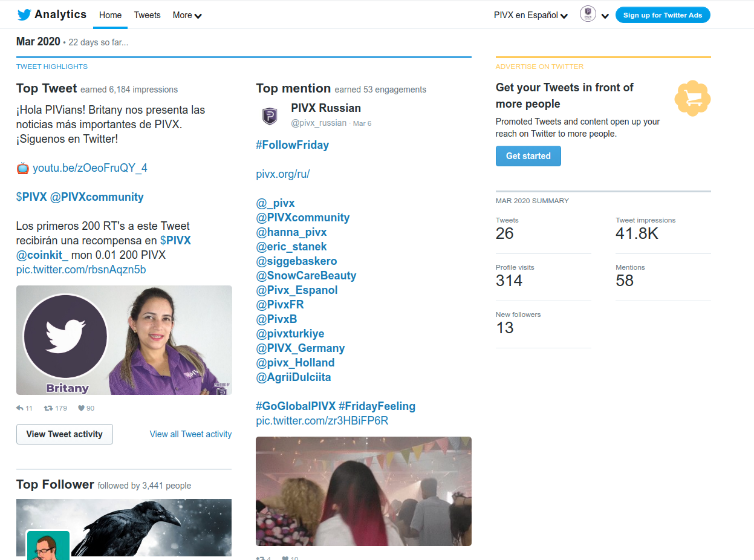Screen dimensions: 754x560
Task: Expand the More menu
Action: pyautogui.click(x=187, y=15)
